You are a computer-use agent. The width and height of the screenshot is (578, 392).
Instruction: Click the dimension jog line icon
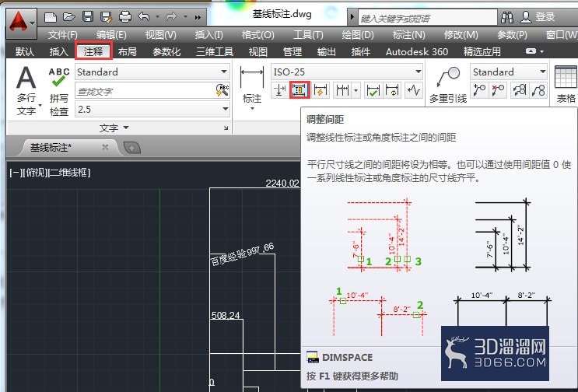[414, 90]
